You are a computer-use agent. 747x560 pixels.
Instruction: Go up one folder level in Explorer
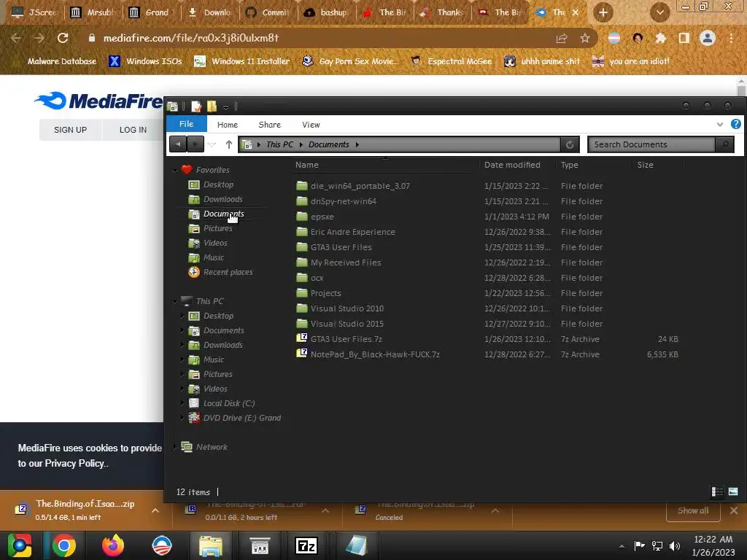[x=228, y=144]
